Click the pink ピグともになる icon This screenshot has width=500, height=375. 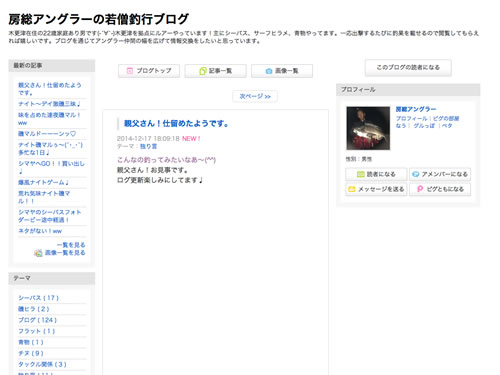point(420,189)
